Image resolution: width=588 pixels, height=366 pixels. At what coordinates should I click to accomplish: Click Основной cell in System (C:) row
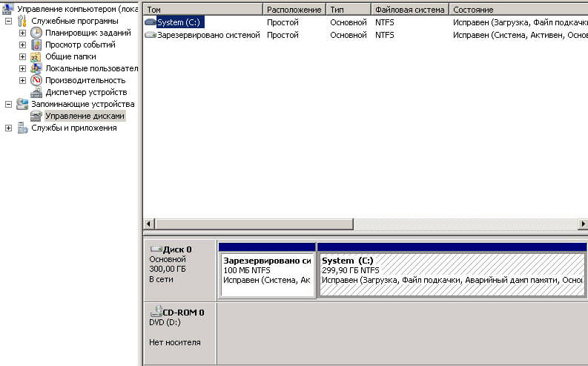pyautogui.click(x=348, y=22)
